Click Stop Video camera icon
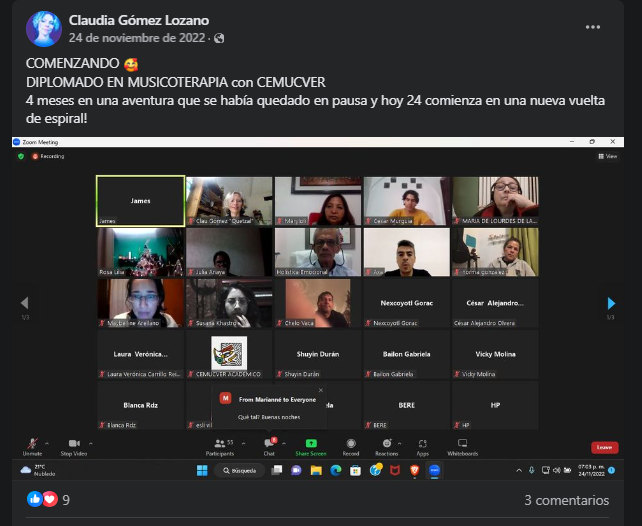 click(73, 443)
